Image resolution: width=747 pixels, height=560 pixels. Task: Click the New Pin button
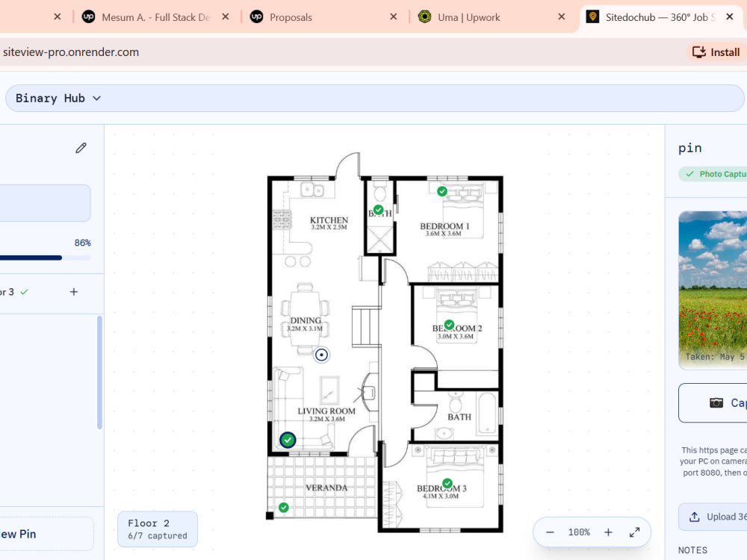point(46,535)
